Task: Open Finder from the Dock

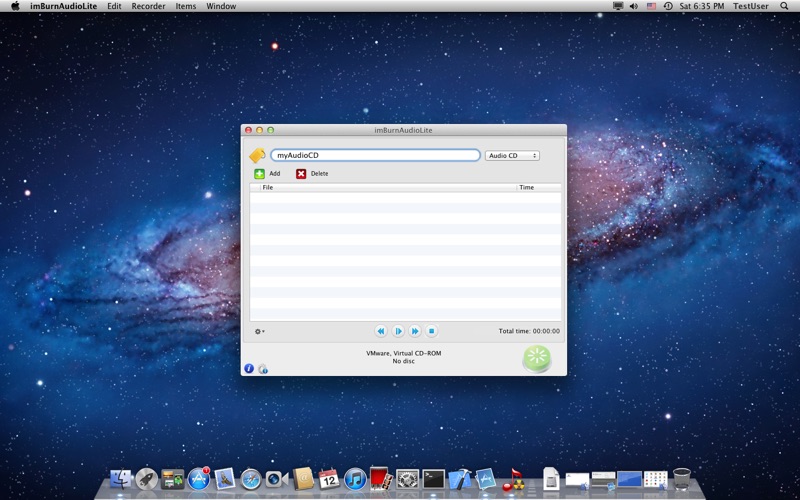Action: pos(121,480)
